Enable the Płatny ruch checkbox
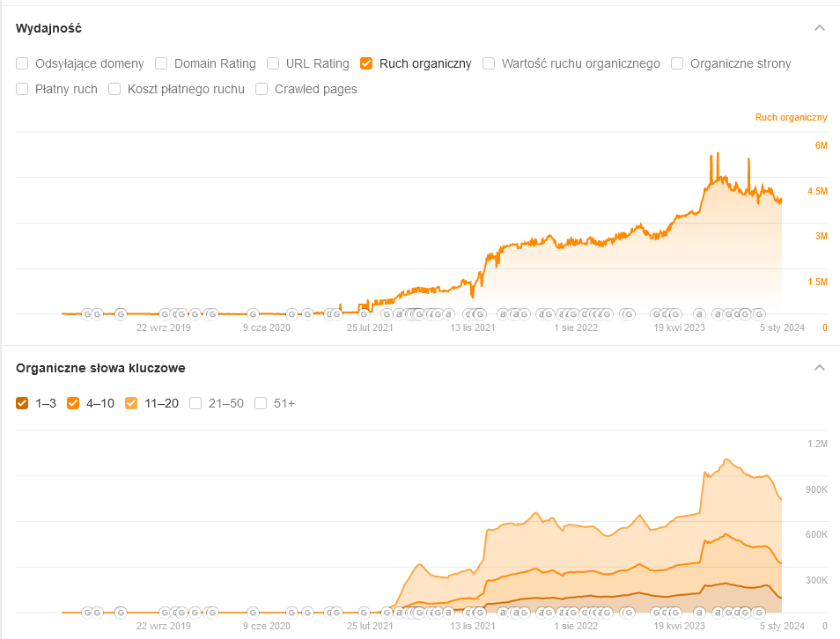840x639 pixels. pos(22,89)
